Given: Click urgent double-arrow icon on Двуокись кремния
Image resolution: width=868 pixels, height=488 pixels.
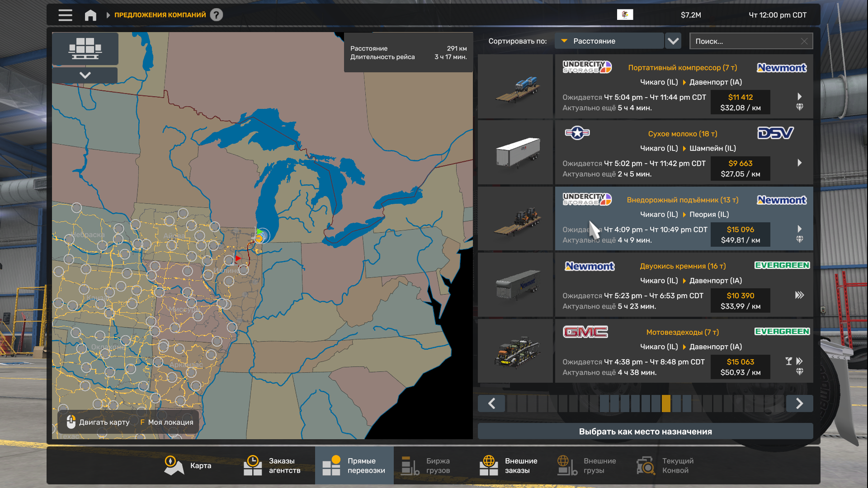Looking at the screenshot, I should click(x=799, y=295).
